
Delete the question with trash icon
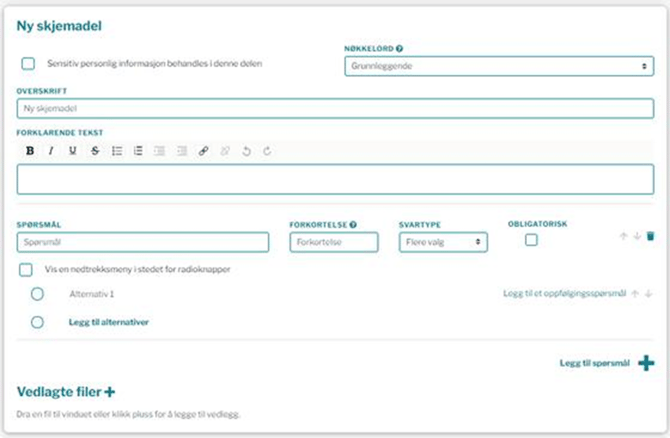650,236
